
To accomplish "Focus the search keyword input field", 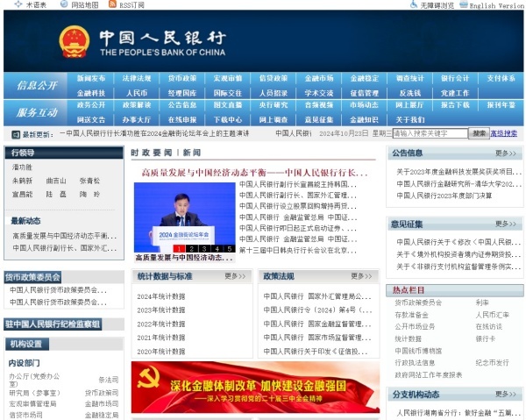I will pos(430,133).
